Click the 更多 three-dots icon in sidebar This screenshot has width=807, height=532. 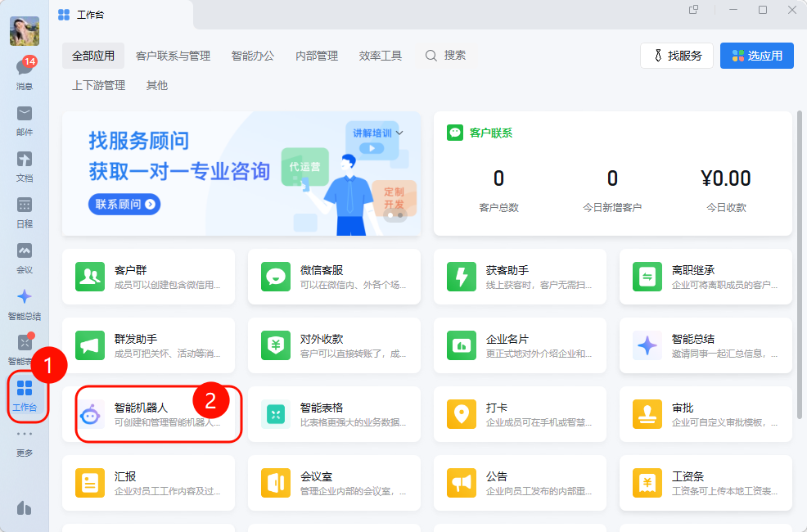25,434
